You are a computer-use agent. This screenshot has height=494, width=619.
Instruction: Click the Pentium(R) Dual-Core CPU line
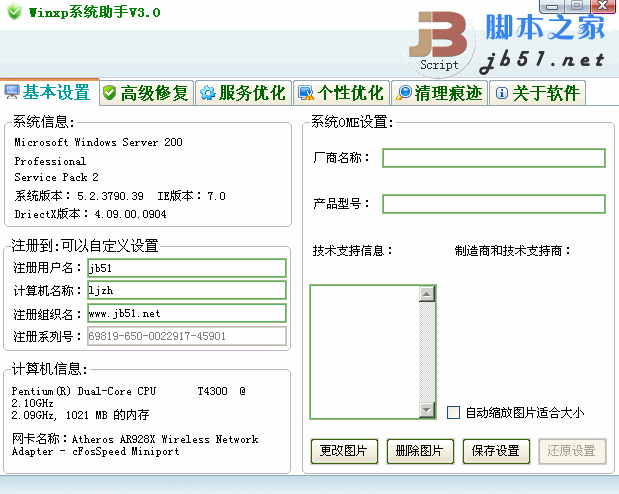click(x=129, y=391)
